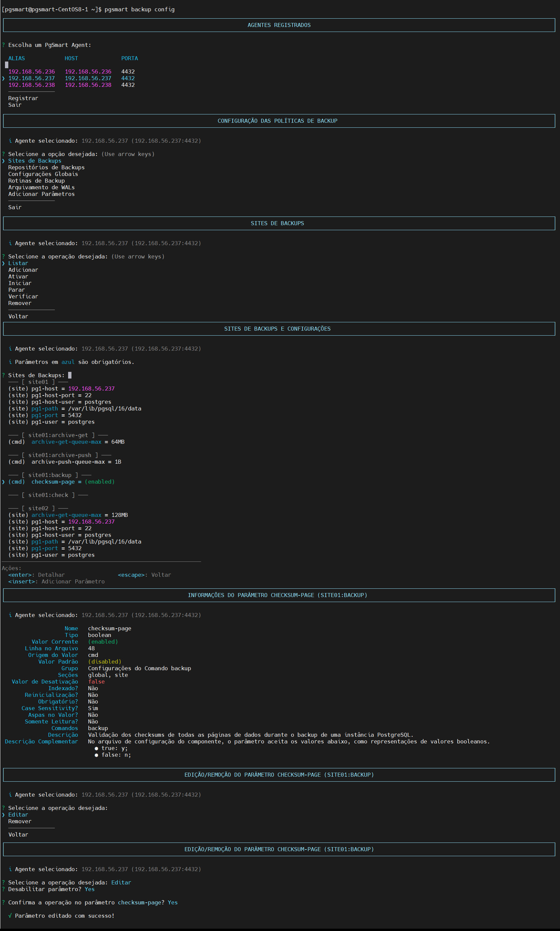The image size is (560, 931).
Task: Select agent row 192.168.56.238
Action: pyautogui.click(x=71, y=85)
